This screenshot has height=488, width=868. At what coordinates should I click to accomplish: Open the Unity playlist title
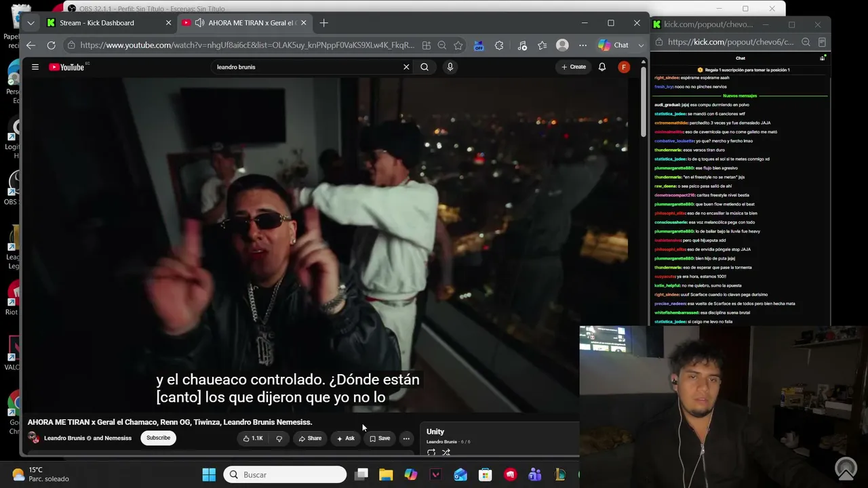(435, 432)
